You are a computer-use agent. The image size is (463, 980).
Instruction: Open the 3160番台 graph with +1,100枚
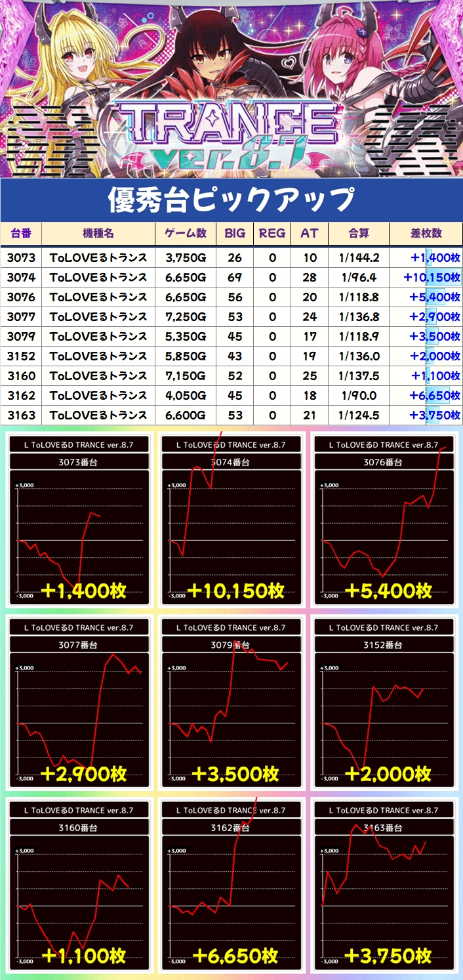tap(79, 885)
